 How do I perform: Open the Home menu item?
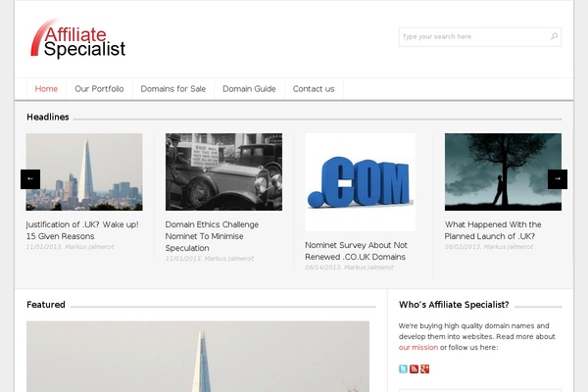tap(46, 89)
